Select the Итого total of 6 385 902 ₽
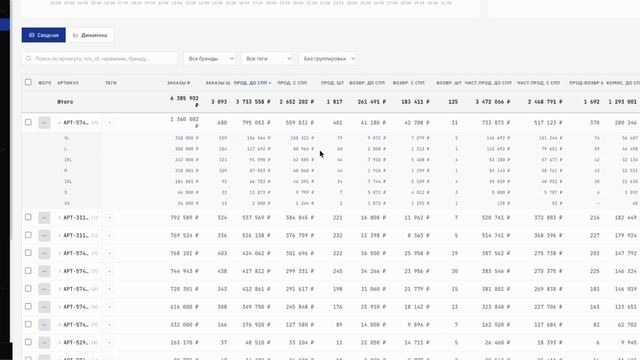Screen dimensions: 640x360 [x=184, y=102]
